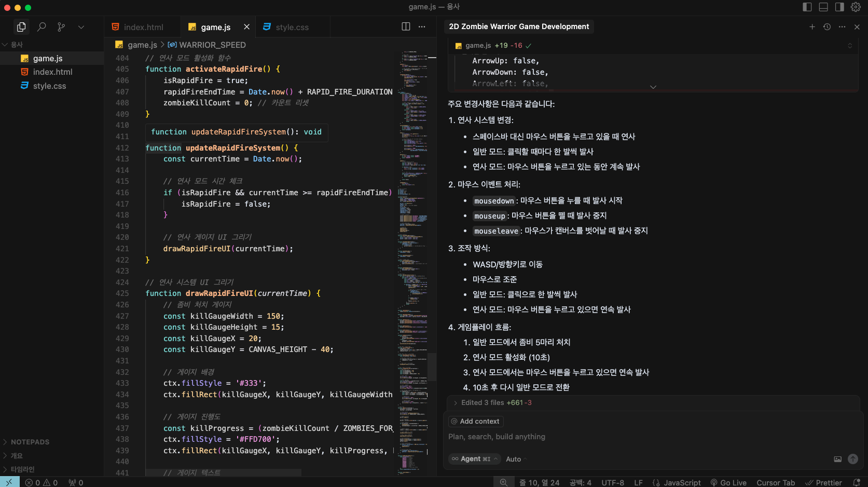Change file encoding UTF-8

[613, 482]
